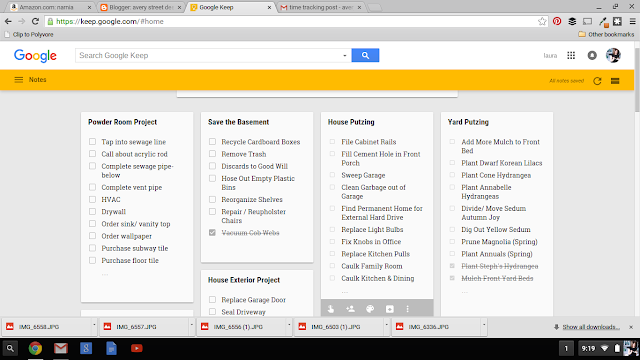The height and width of the screenshot is (360, 640).
Task: Open the main menu hamburger beside Notes
Action: 19,80
